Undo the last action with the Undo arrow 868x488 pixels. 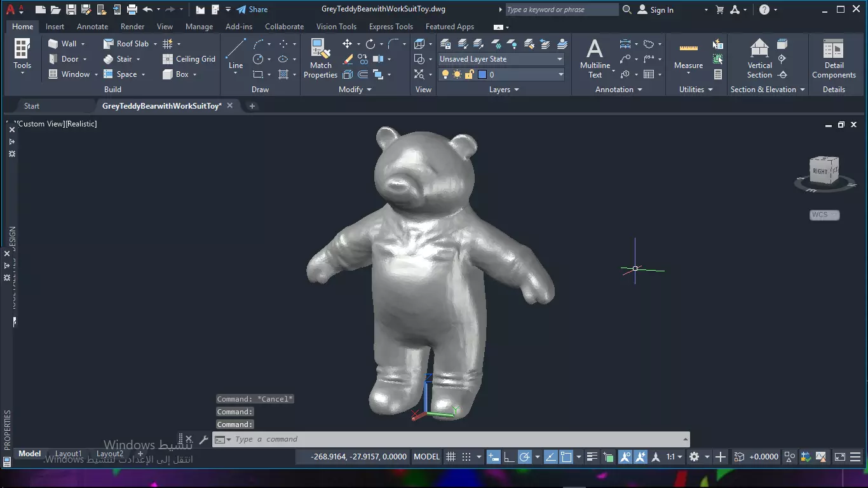[x=147, y=10]
